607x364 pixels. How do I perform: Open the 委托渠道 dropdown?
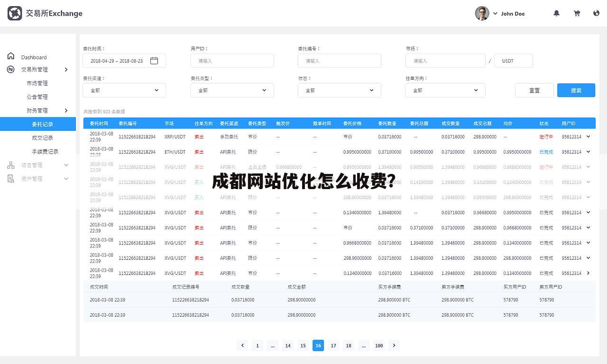tap(124, 90)
